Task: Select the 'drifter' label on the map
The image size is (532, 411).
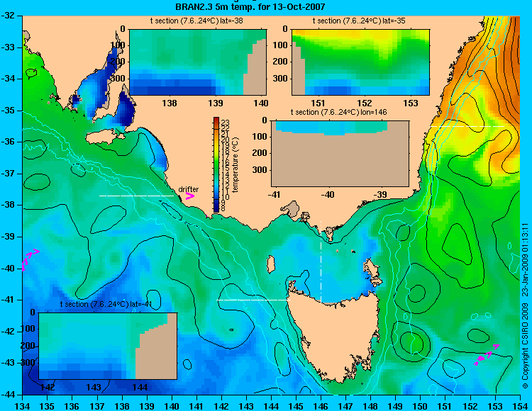Action: click(188, 189)
